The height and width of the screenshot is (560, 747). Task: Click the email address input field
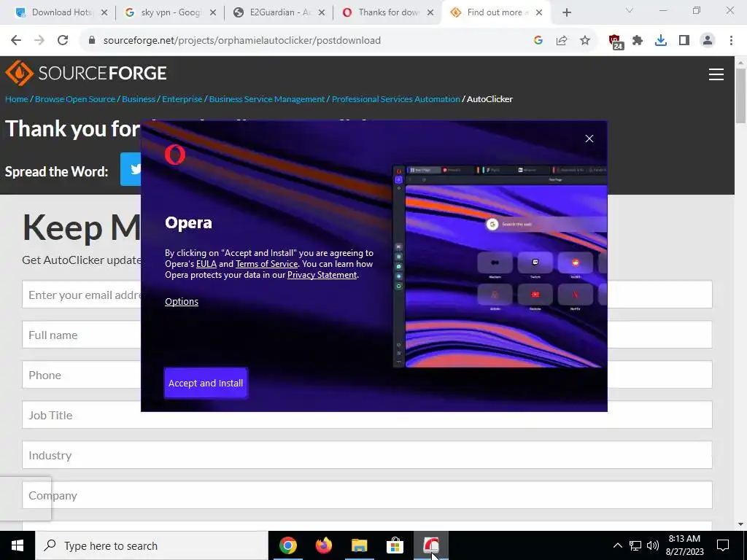point(368,295)
